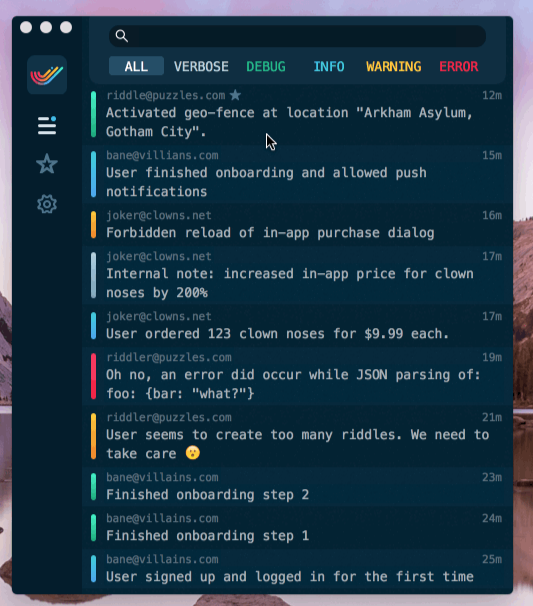Open the log list view icon

47,126
